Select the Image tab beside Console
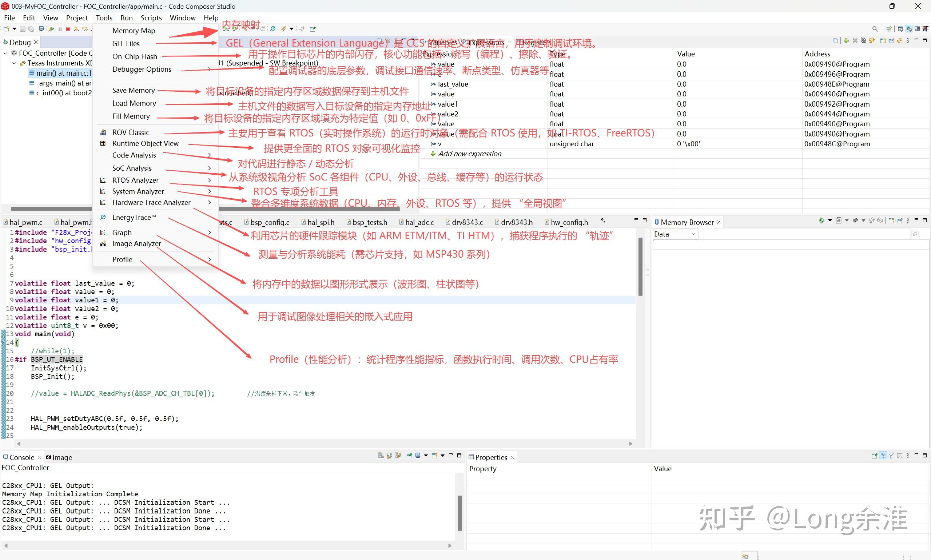This screenshot has width=931, height=560. click(x=59, y=457)
